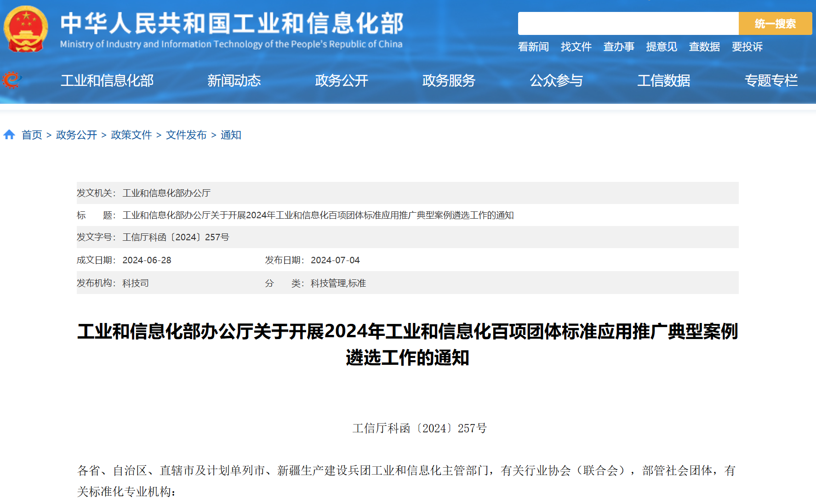
Task: Open the 看新闻 quick link
Action: pyautogui.click(x=533, y=47)
